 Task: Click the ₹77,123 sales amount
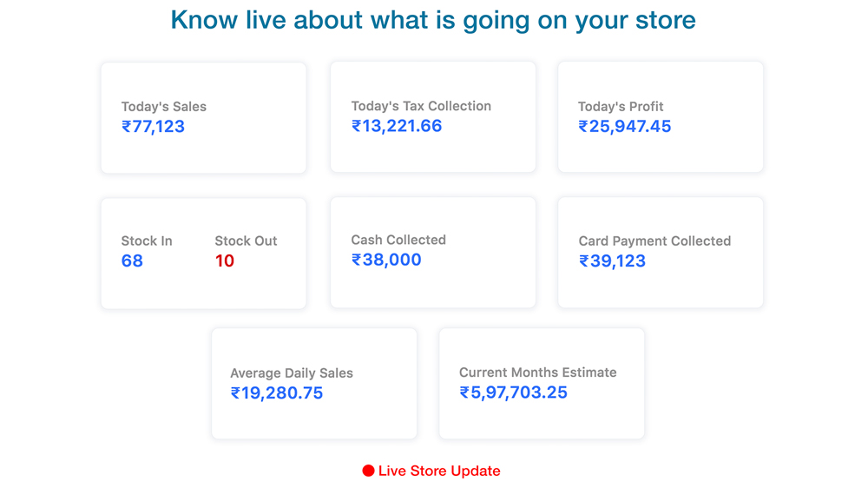tap(154, 127)
